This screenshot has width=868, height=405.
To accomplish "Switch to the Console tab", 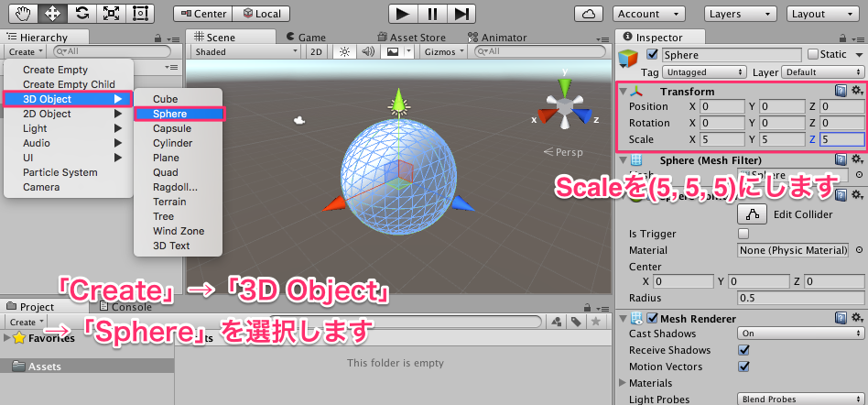I will 125,306.
